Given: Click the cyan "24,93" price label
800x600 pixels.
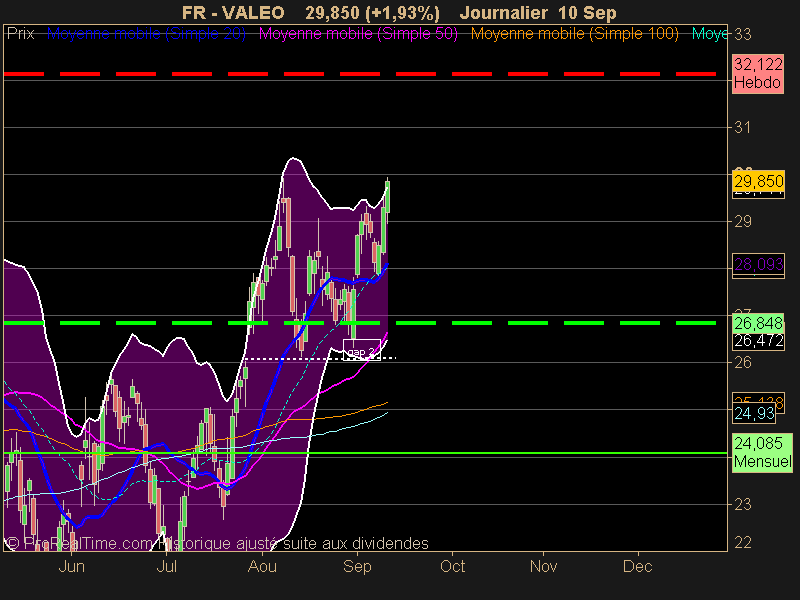Looking at the screenshot, I should click(754, 413).
